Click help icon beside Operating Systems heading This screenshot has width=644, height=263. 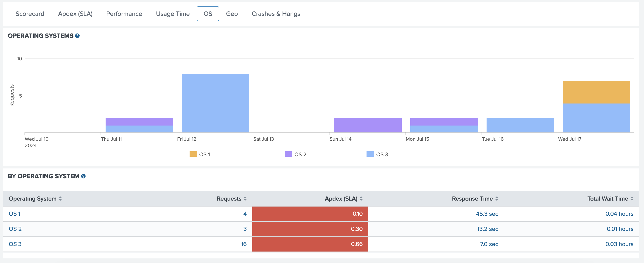click(x=78, y=36)
